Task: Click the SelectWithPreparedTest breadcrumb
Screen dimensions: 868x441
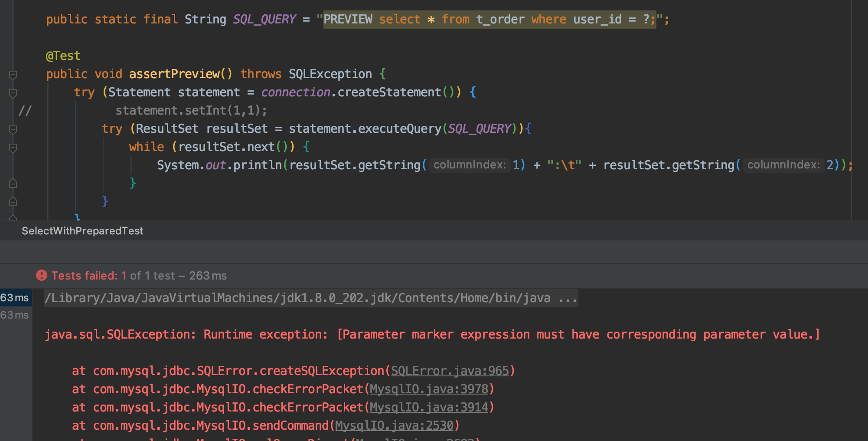Action: click(x=82, y=231)
